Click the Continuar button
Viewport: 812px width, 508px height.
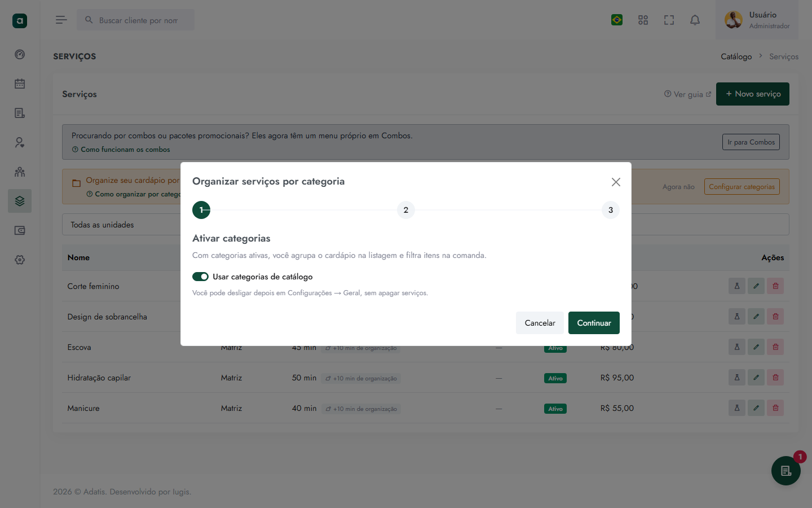coord(594,323)
